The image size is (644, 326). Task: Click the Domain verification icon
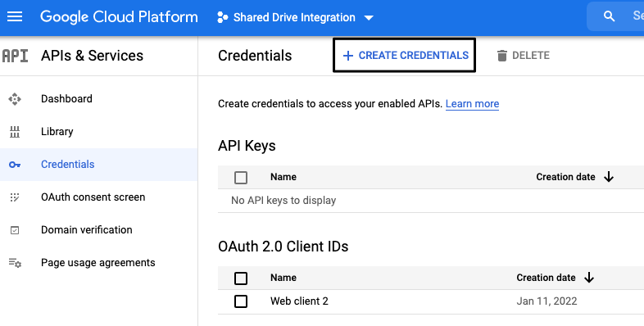click(15, 230)
